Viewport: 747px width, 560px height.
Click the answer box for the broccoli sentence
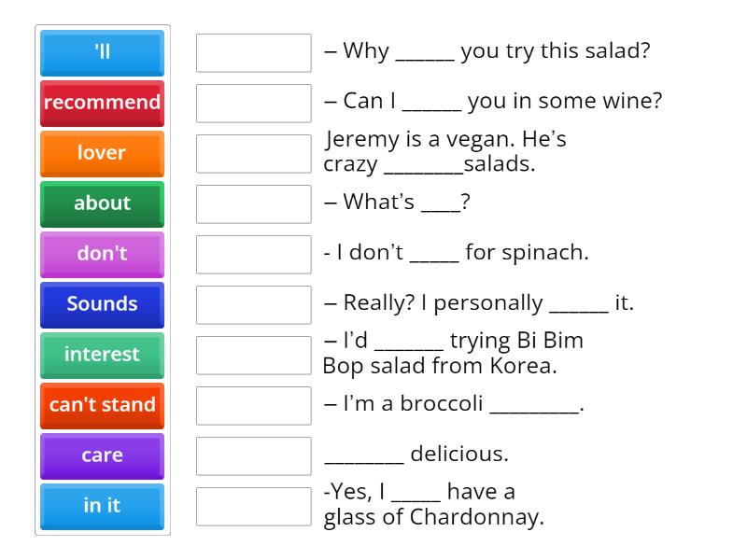(253, 406)
